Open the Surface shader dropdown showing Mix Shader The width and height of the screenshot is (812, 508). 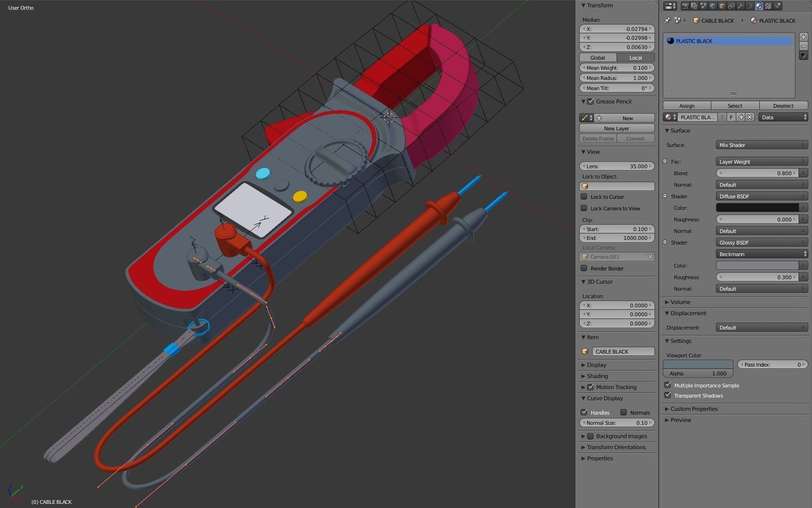[x=761, y=145]
